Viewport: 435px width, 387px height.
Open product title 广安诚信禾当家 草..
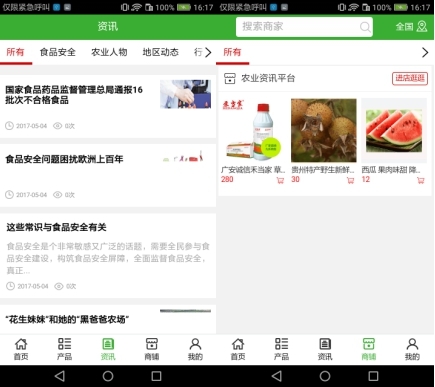pyautogui.click(x=253, y=170)
